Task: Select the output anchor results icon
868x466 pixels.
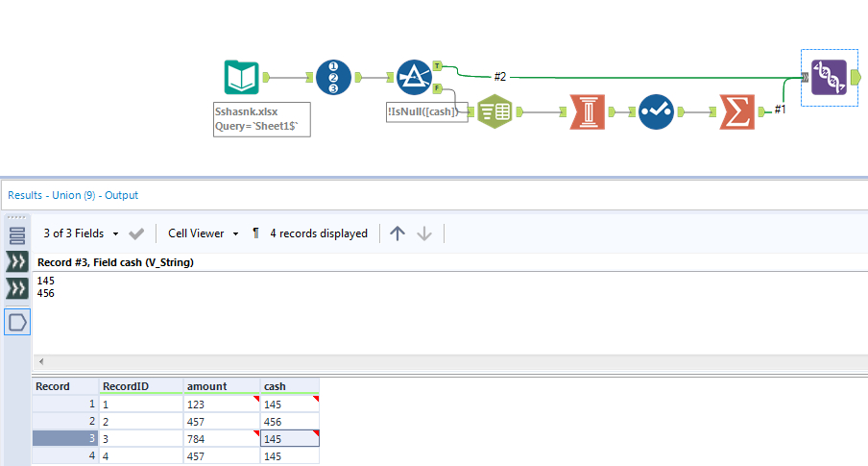Action: click(x=17, y=322)
